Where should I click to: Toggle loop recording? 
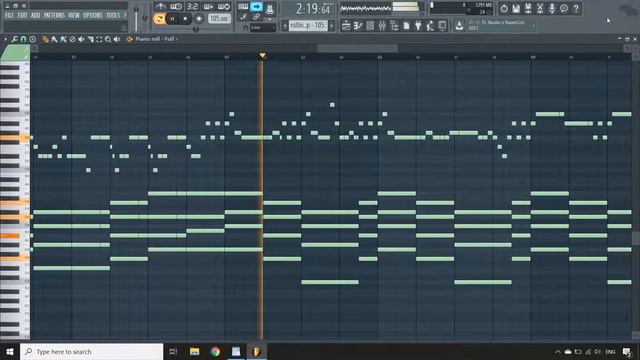tap(224, 7)
